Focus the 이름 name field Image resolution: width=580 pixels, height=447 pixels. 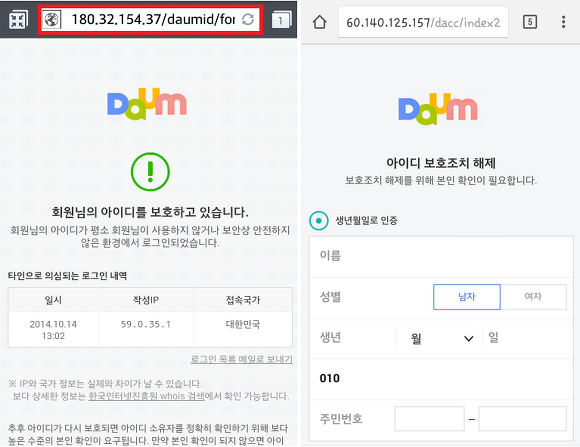click(441, 256)
